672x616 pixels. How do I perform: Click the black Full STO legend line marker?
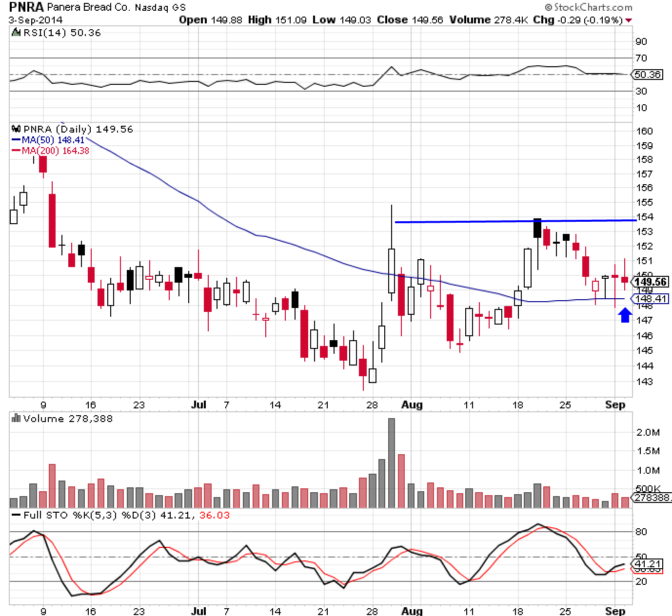click(16, 515)
